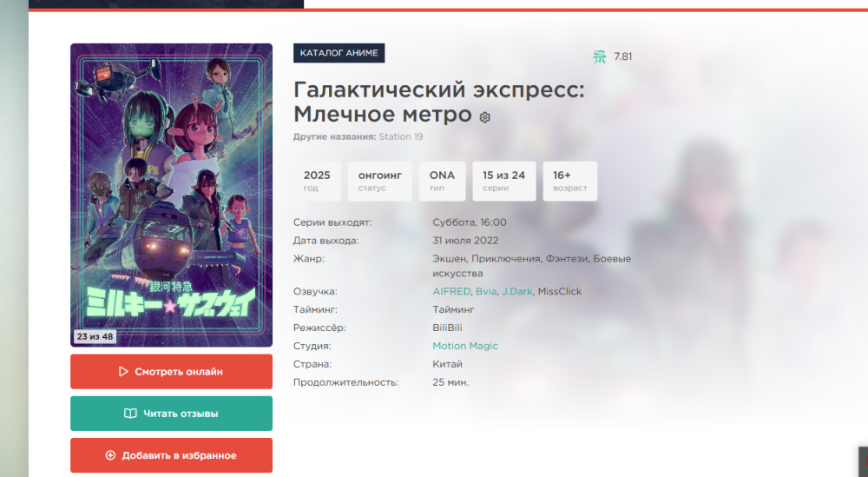Click the 23 из 48 badge on poster
Screen dimensions: 868x477
click(95, 336)
